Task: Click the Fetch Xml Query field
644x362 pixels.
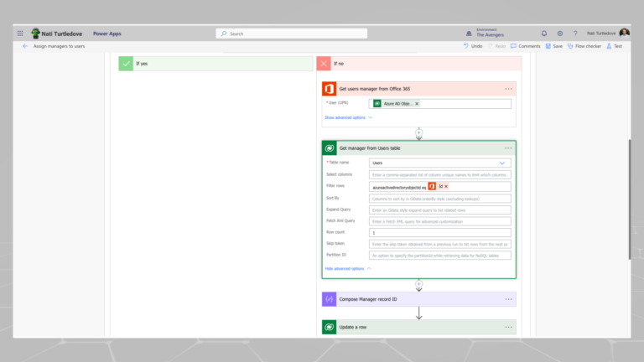Action: click(x=440, y=221)
